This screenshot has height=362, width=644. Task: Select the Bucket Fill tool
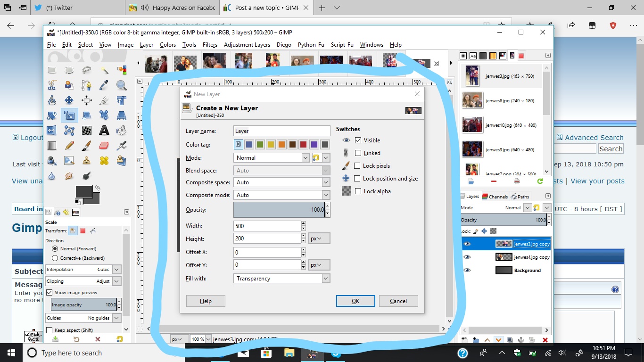coord(122,130)
